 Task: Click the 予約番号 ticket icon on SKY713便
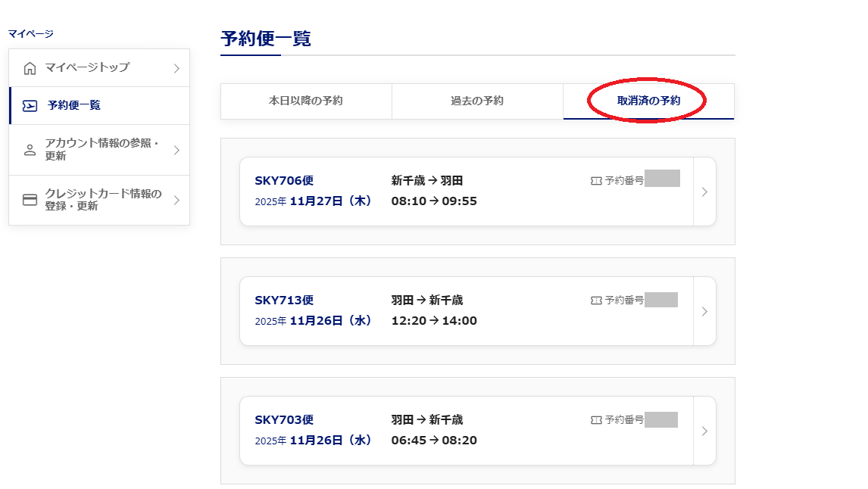click(x=596, y=301)
